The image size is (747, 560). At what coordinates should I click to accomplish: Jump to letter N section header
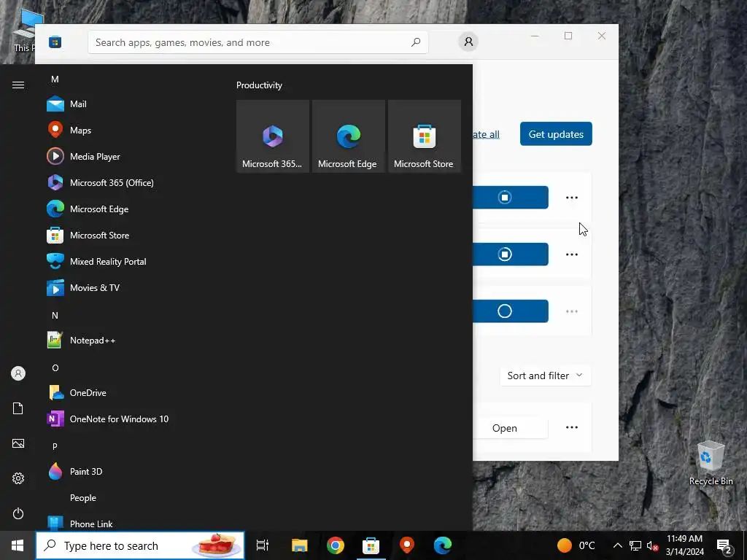pyautogui.click(x=55, y=315)
